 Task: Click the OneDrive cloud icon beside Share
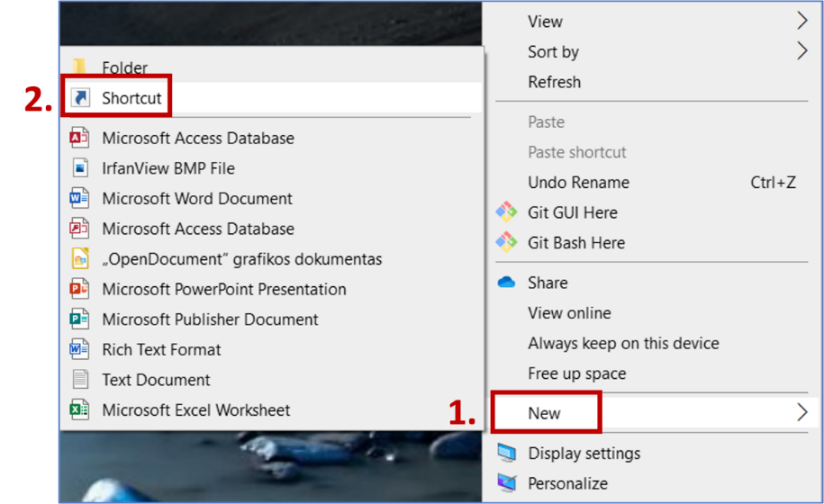point(507,283)
